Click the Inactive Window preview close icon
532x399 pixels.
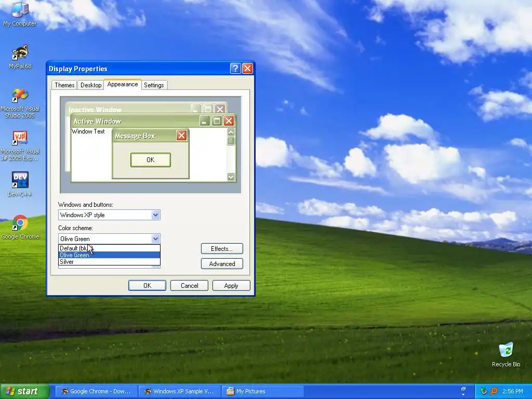[220, 109]
